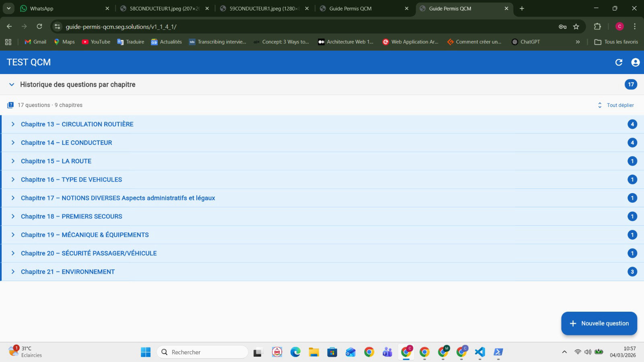The image size is (644, 362).
Task: Click the refresh icon in TEST QCM header
Action: click(x=619, y=62)
